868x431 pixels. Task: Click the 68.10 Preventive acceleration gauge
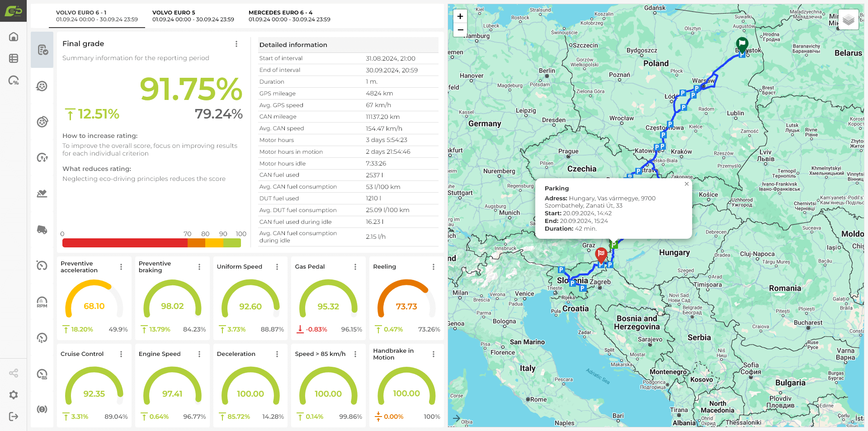[94, 299]
